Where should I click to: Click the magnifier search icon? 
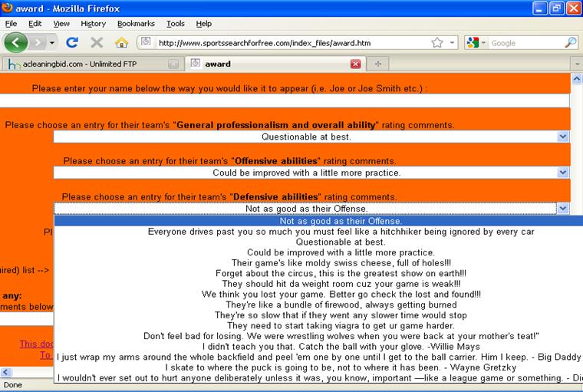click(571, 43)
